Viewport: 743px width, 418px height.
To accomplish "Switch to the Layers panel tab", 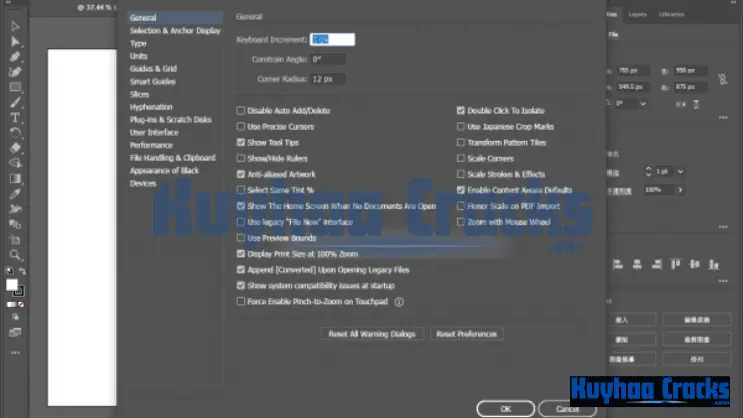I will click(637, 15).
